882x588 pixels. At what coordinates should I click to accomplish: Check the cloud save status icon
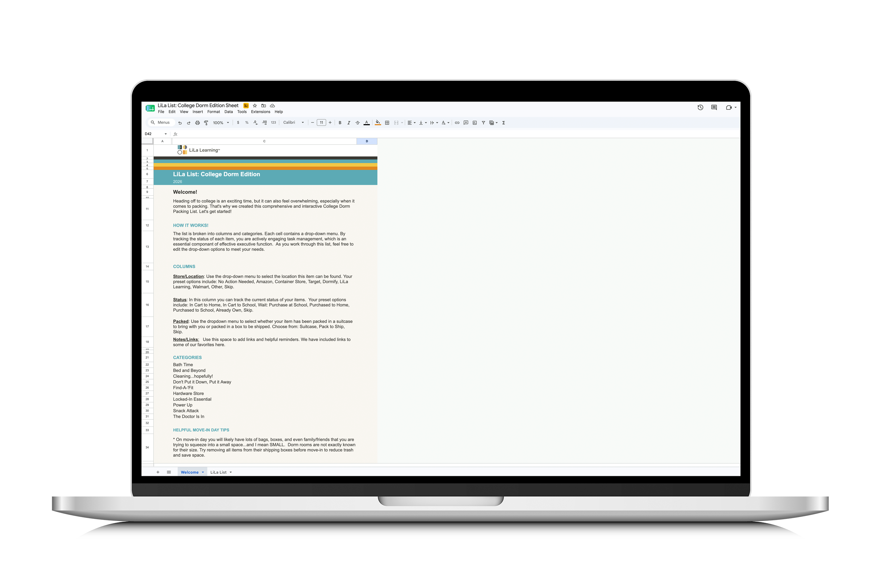tap(272, 106)
